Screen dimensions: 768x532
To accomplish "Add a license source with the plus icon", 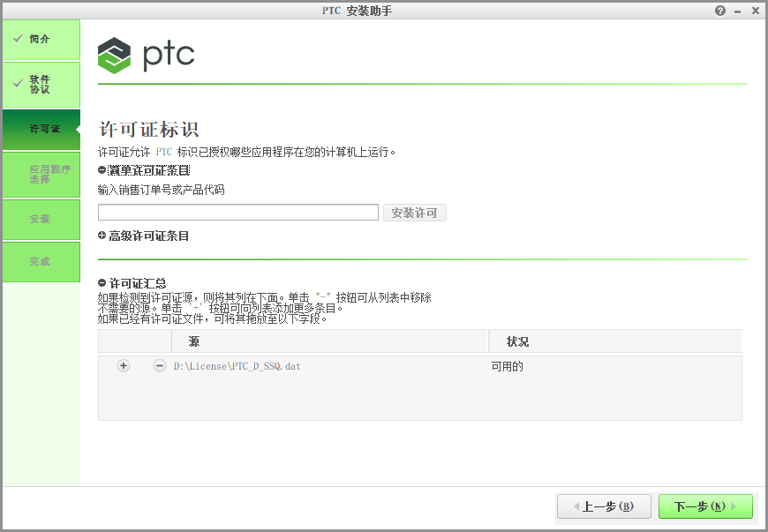I will coord(124,365).
